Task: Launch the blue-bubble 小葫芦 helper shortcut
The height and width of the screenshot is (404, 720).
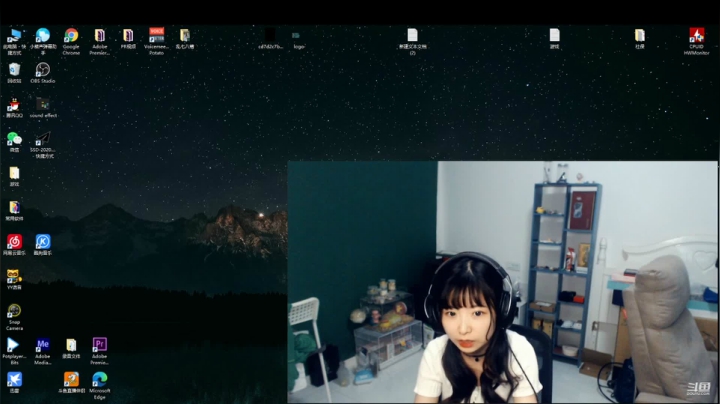Action: 43,35
